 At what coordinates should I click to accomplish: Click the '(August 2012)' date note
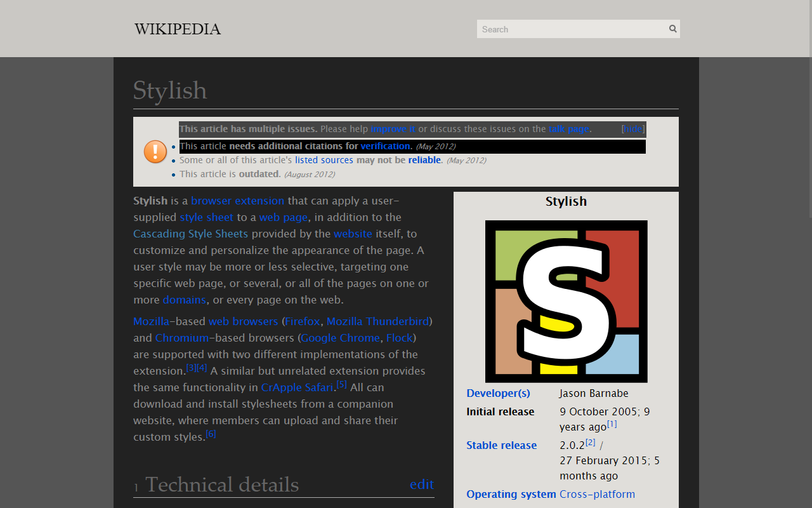(309, 175)
